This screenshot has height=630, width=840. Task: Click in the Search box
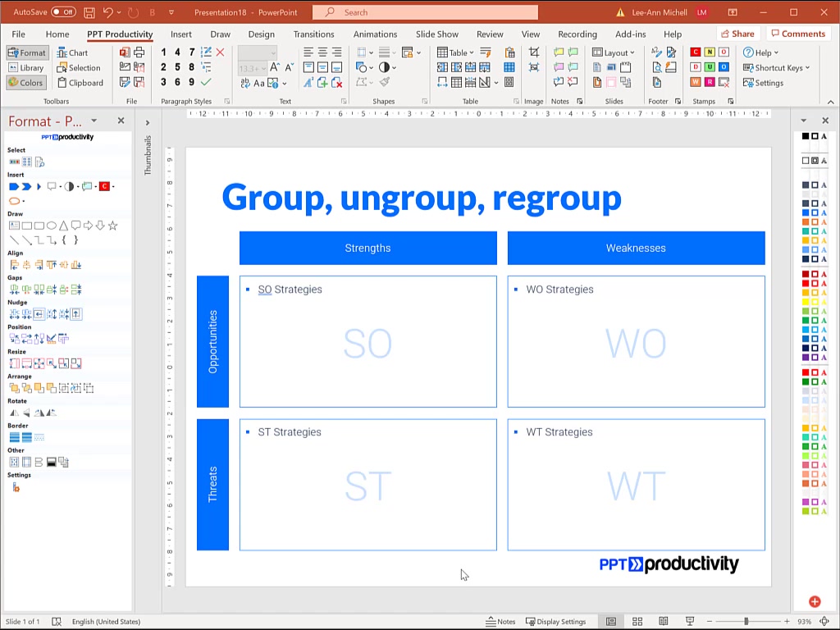(426, 11)
